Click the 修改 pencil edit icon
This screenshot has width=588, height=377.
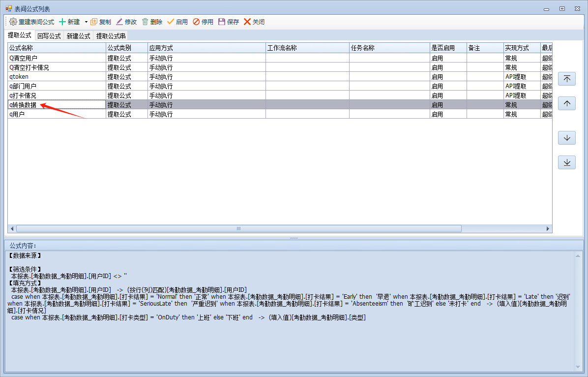(x=119, y=22)
